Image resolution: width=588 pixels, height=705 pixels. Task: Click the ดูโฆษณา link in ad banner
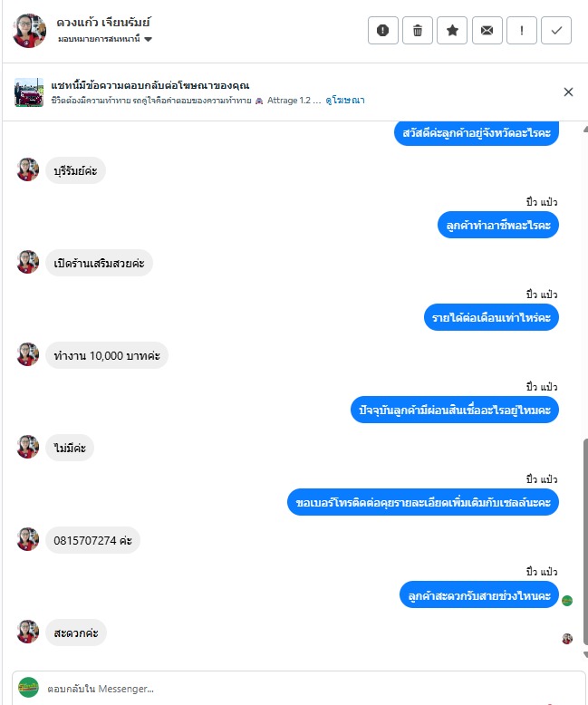click(345, 101)
